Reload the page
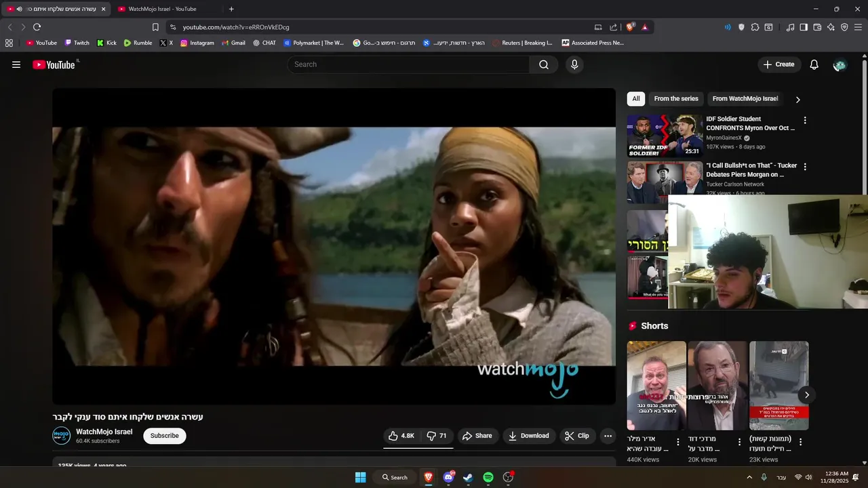This screenshot has height=488, width=868. tap(37, 27)
